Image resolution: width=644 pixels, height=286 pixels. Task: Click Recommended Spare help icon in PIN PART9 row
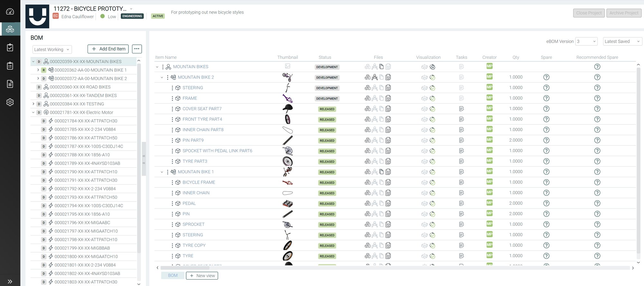597,140
